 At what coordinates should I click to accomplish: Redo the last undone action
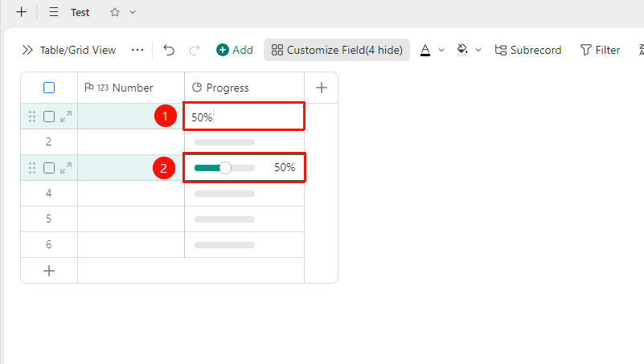click(195, 50)
